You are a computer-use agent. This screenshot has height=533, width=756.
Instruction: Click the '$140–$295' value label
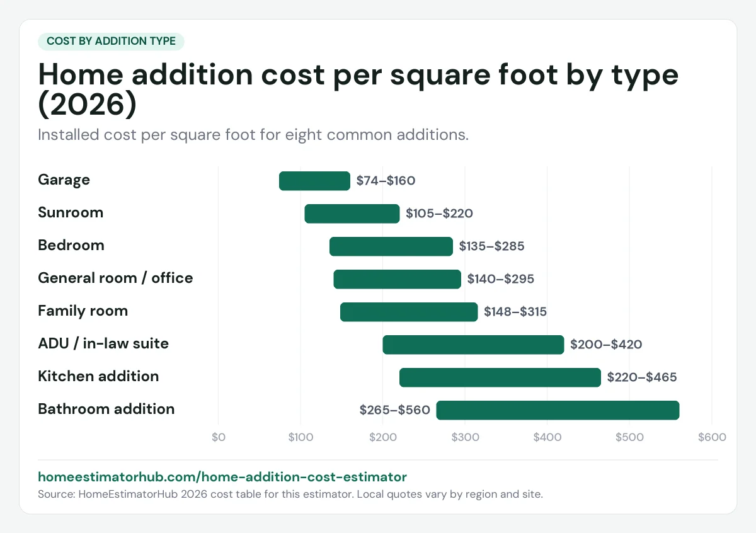500,279
